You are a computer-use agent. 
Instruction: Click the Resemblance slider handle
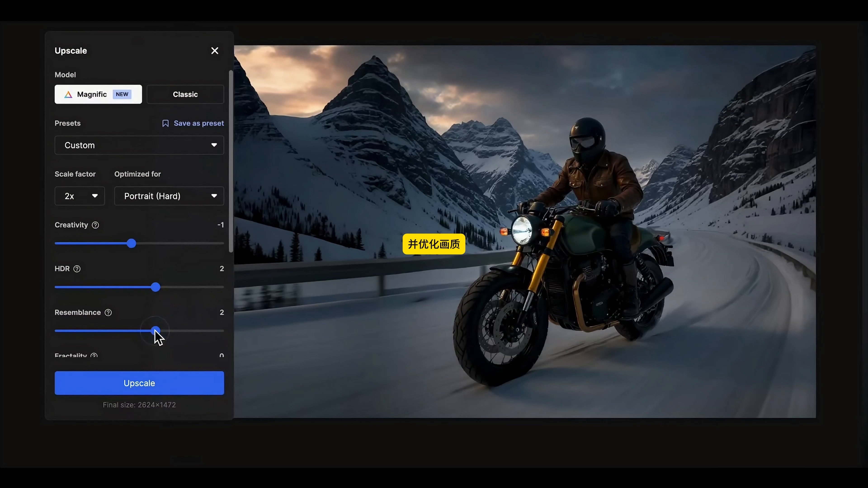[x=155, y=331]
